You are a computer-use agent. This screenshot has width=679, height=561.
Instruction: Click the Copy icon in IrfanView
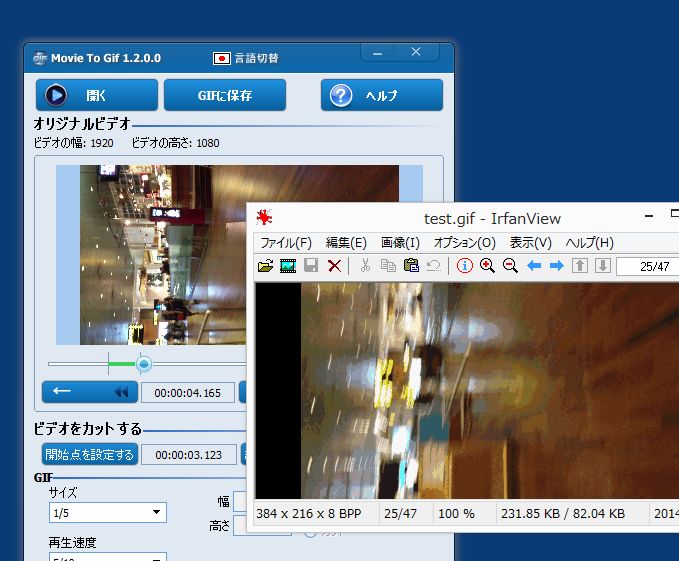tap(388, 265)
